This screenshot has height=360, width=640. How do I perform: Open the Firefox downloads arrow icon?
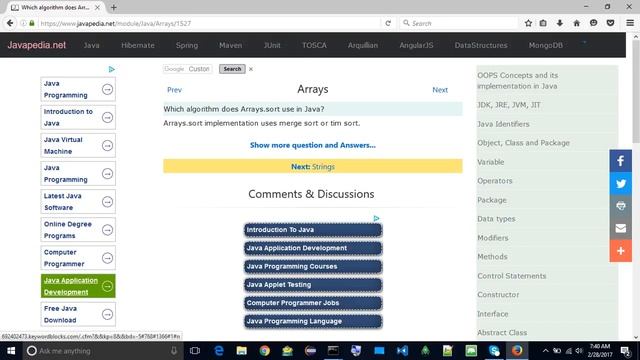(560, 23)
